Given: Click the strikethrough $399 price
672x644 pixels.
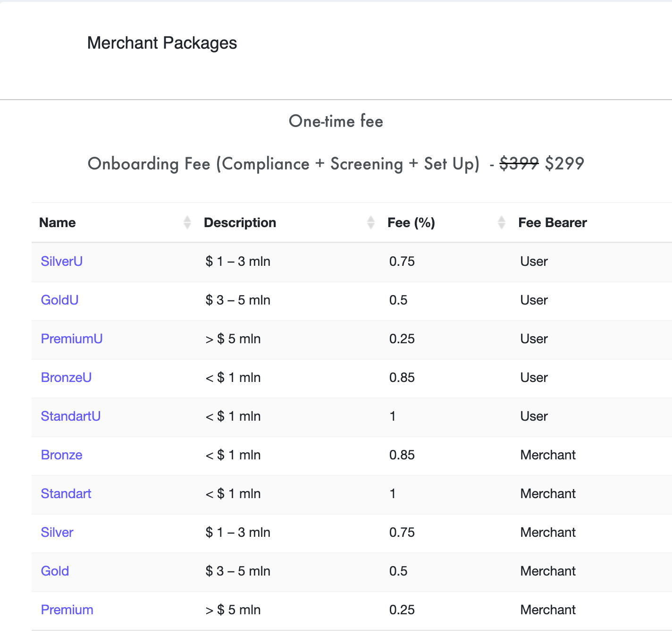Looking at the screenshot, I should (x=519, y=164).
